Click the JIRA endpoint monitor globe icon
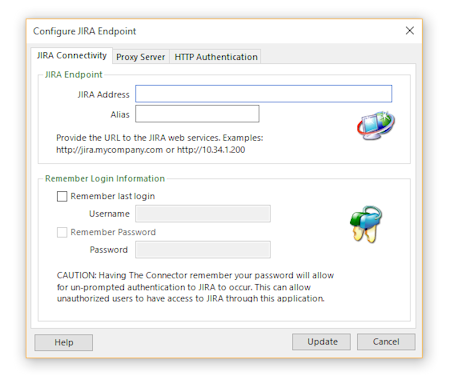 tap(376, 126)
